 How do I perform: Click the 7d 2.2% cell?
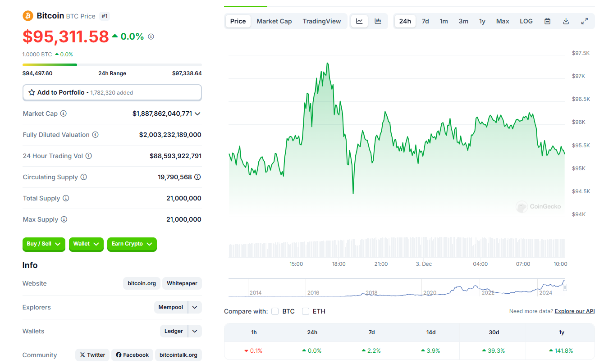pyautogui.click(x=371, y=350)
